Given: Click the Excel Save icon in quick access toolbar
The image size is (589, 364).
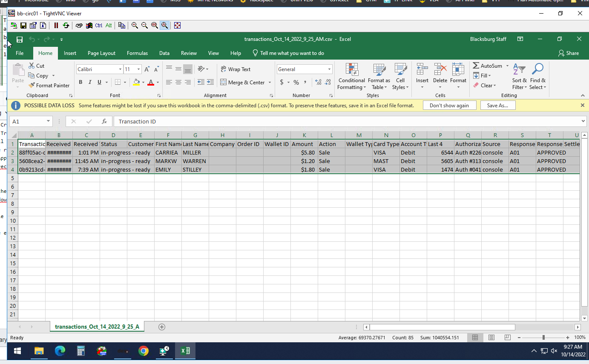Looking at the screenshot, I should [20, 39].
